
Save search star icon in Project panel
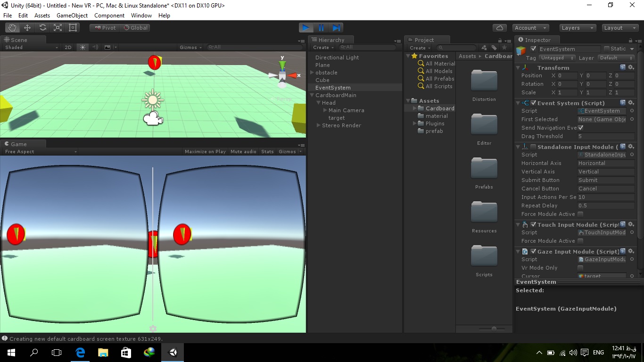[x=504, y=48]
